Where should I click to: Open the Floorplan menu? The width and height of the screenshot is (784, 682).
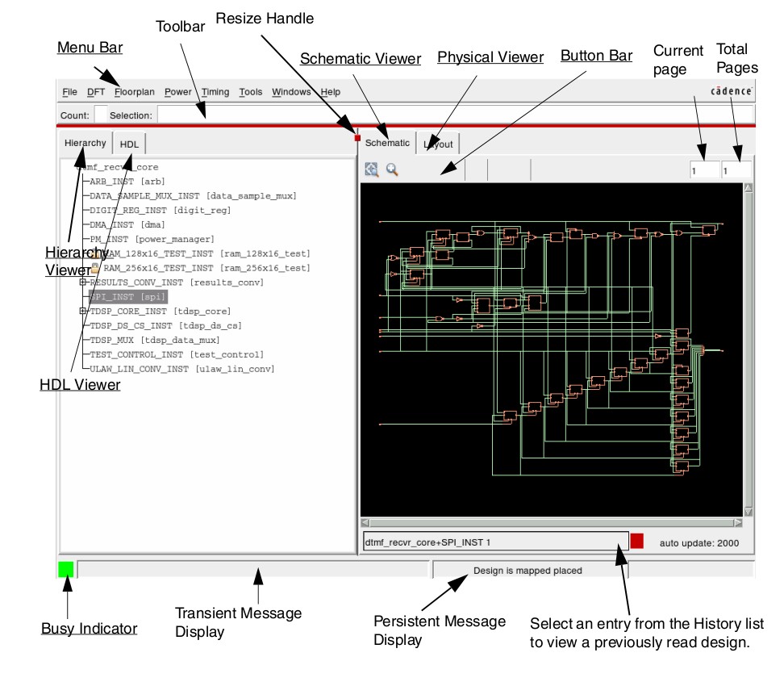135,92
